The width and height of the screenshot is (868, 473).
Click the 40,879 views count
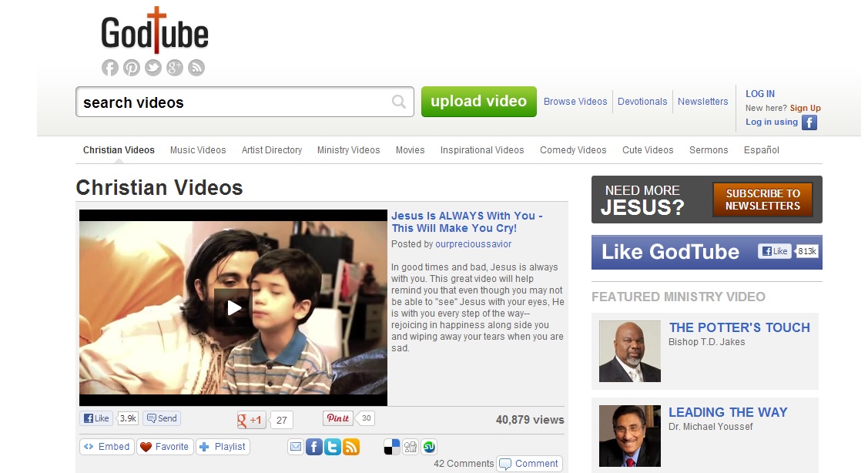click(530, 420)
